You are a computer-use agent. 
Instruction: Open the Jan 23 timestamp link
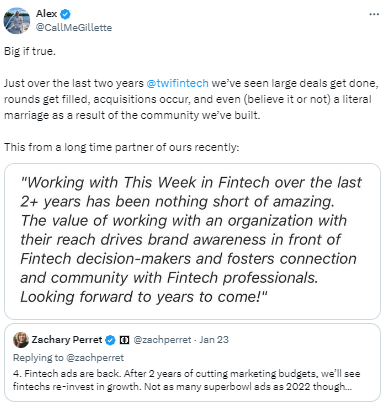[x=214, y=340]
